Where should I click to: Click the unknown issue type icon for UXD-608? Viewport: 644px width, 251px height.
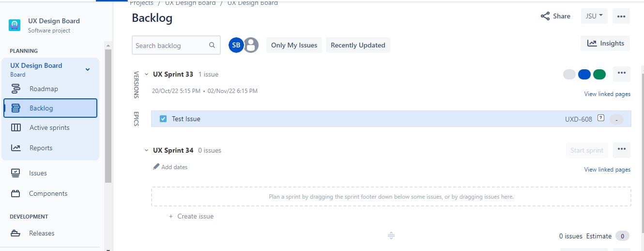coord(601,118)
